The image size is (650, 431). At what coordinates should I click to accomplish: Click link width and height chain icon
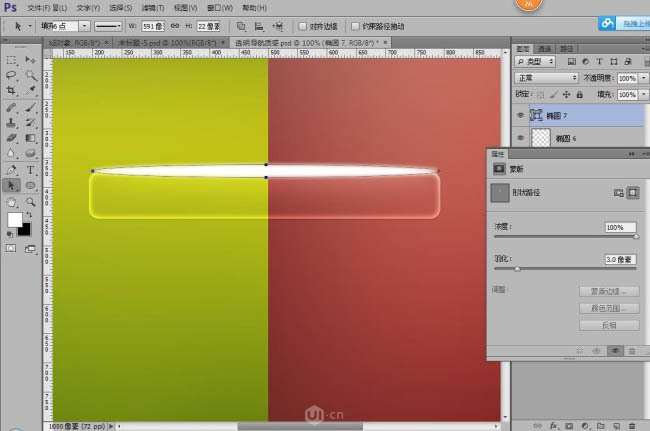(175, 26)
